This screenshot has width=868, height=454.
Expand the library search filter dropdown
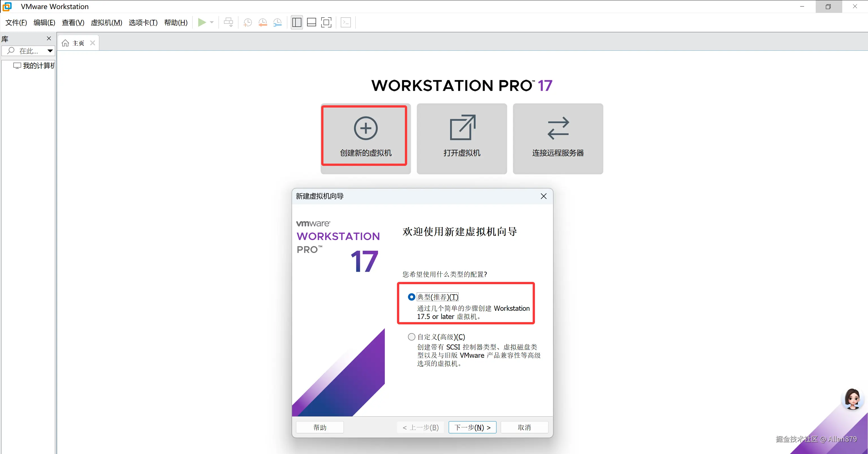tap(50, 51)
